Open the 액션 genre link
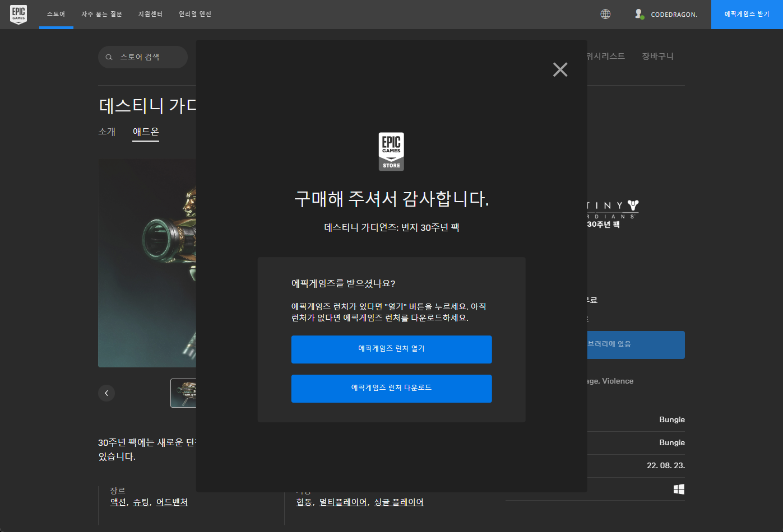The width and height of the screenshot is (783, 532). (x=118, y=502)
